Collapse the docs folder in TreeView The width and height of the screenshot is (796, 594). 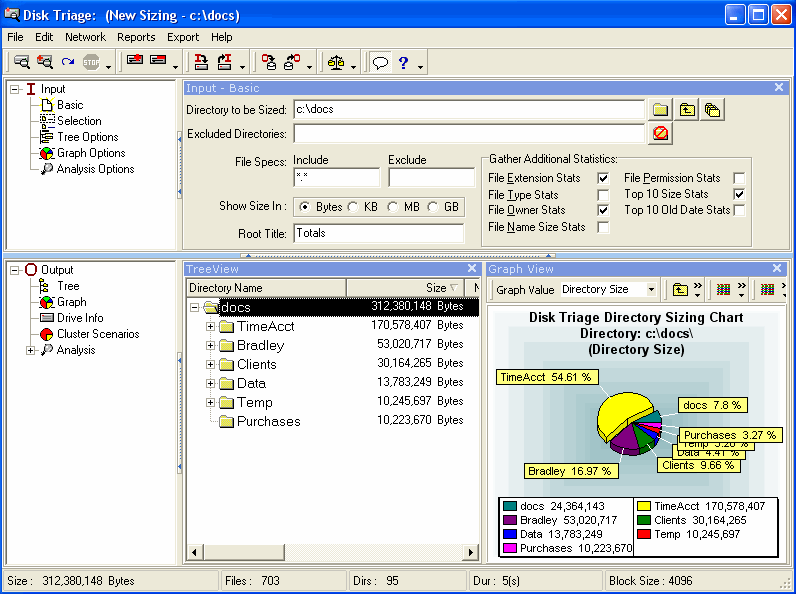[x=194, y=307]
